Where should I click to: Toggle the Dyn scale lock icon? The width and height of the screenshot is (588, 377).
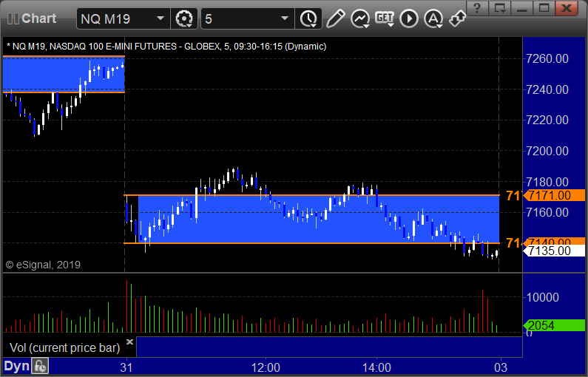(x=40, y=366)
